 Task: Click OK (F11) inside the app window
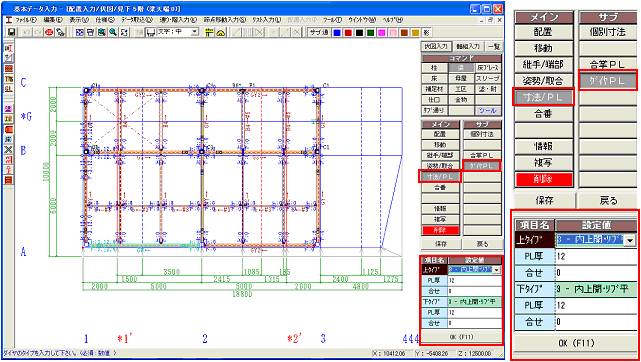click(x=461, y=337)
